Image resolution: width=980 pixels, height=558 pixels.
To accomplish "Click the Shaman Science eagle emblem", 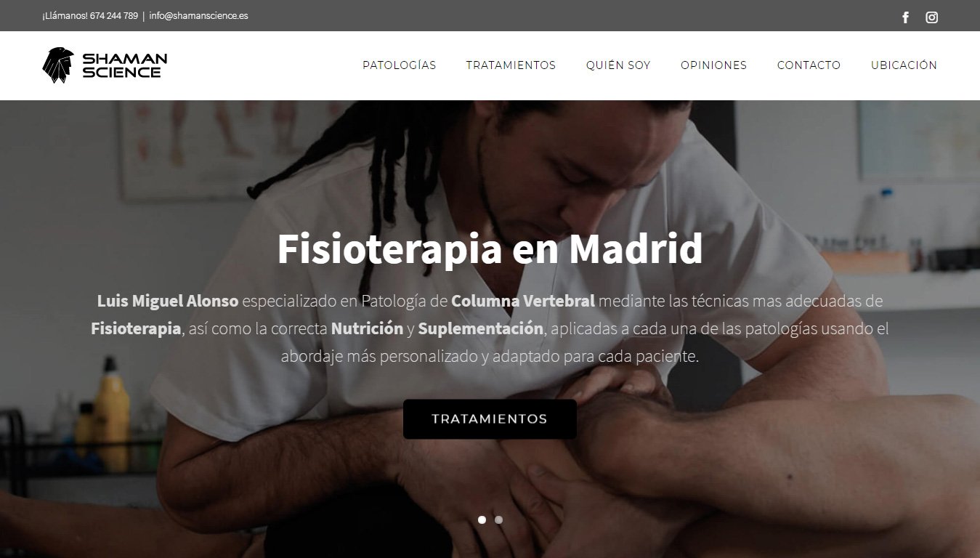I will 58,65.
